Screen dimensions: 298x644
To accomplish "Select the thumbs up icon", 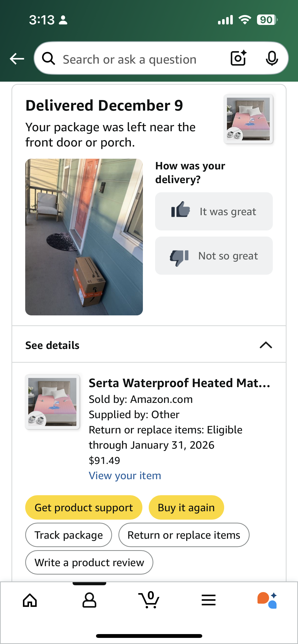I will [181, 209].
